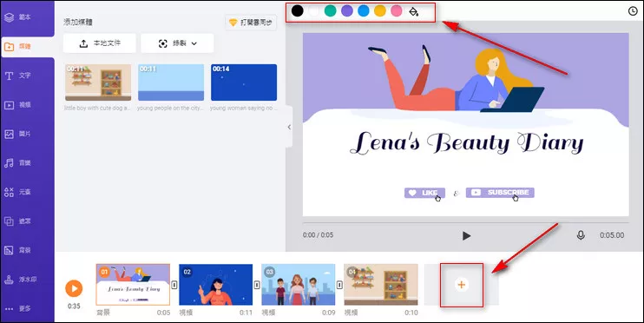
Task: Click the 0:00 / 0:05 time readout
Action: (x=318, y=235)
